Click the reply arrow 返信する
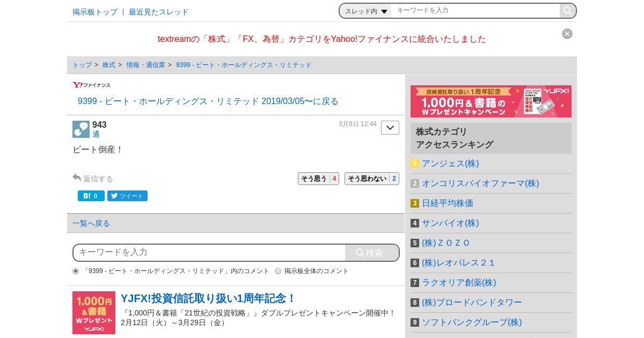Viewport: 644px width, 338px height. pyautogui.click(x=93, y=178)
